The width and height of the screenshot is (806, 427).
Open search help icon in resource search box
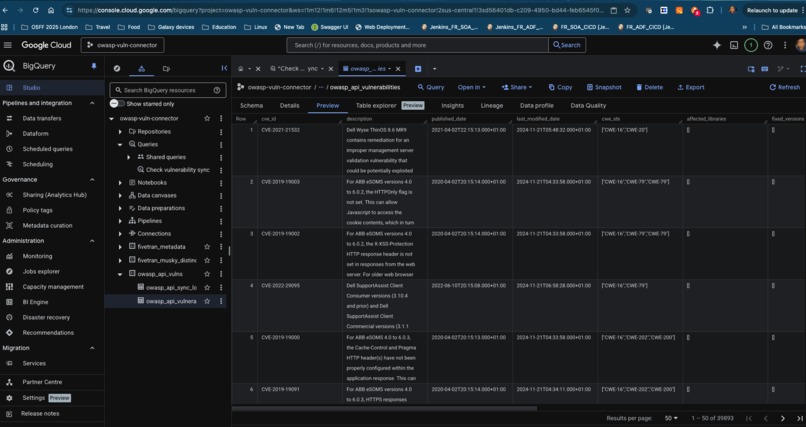point(217,90)
